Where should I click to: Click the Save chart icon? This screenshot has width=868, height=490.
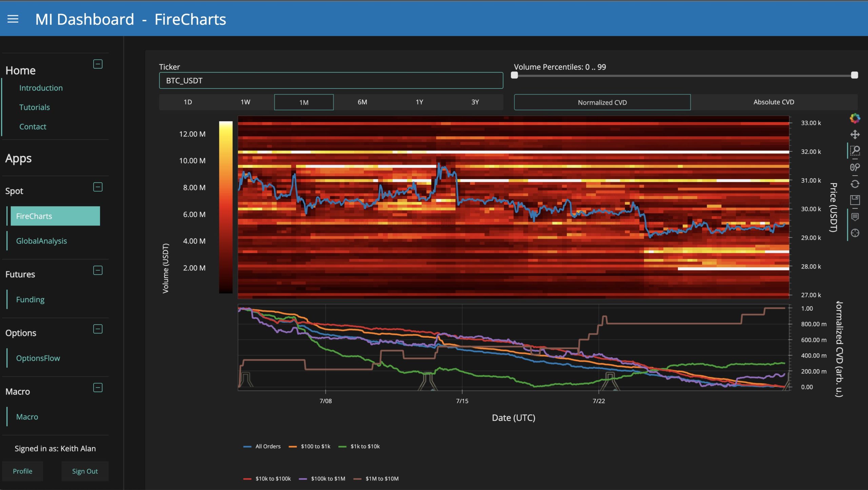(855, 200)
